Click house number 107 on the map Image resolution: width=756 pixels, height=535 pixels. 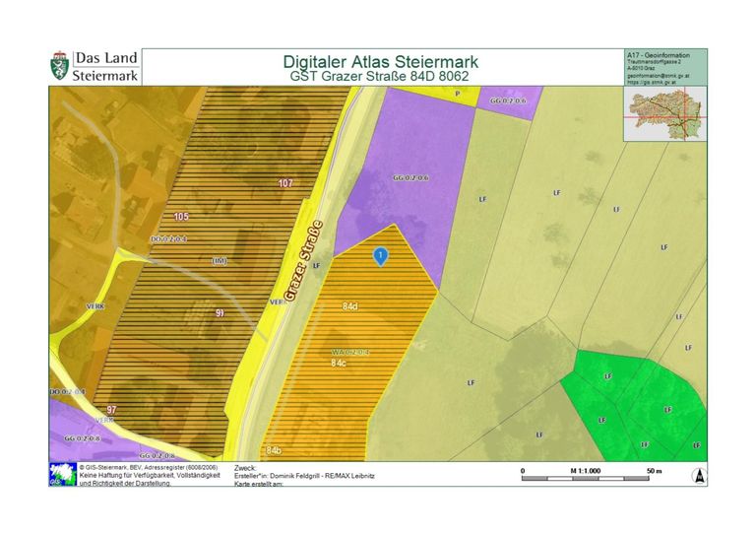pos(285,184)
